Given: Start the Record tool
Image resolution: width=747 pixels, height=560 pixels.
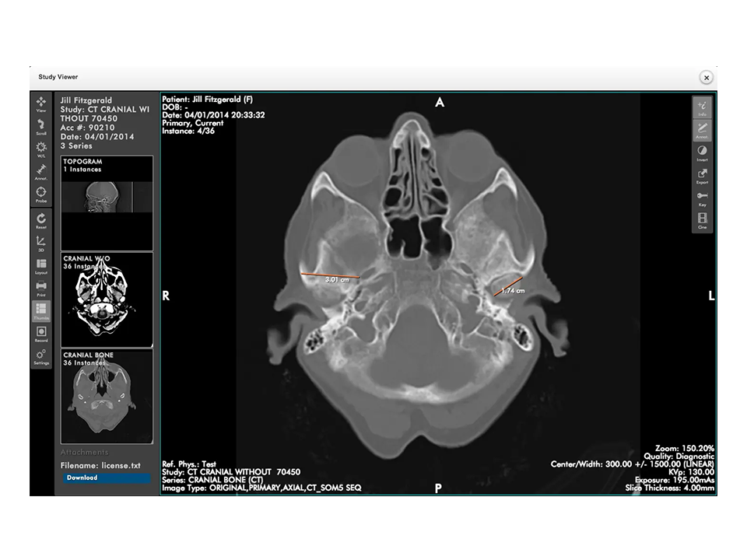Looking at the screenshot, I should pos(41,334).
